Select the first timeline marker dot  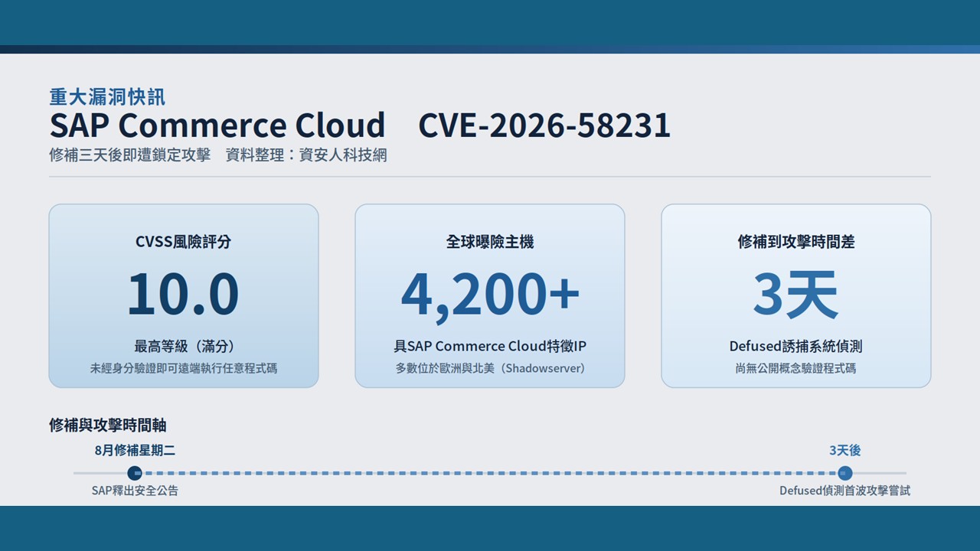coord(135,473)
